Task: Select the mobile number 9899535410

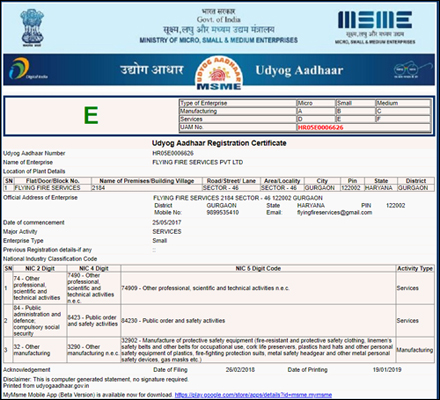Action: (223, 212)
